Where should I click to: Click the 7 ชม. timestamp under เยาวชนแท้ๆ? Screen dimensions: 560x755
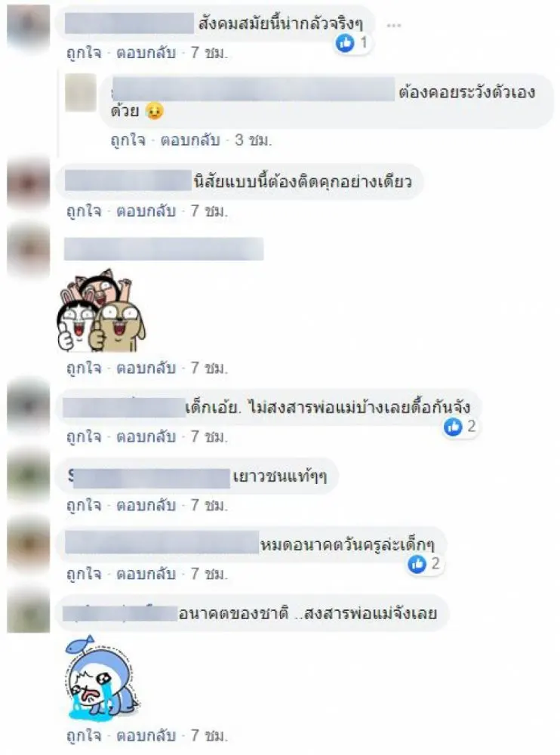pyautogui.click(x=209, y=505)
